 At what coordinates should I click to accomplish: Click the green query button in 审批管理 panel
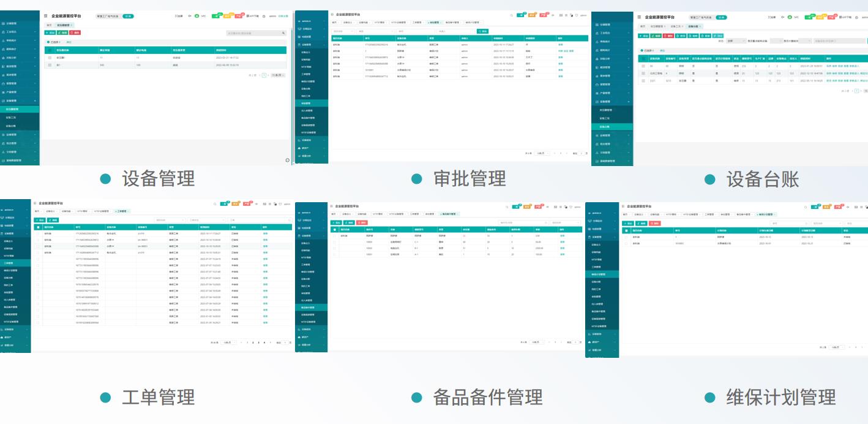coord(482,31)
